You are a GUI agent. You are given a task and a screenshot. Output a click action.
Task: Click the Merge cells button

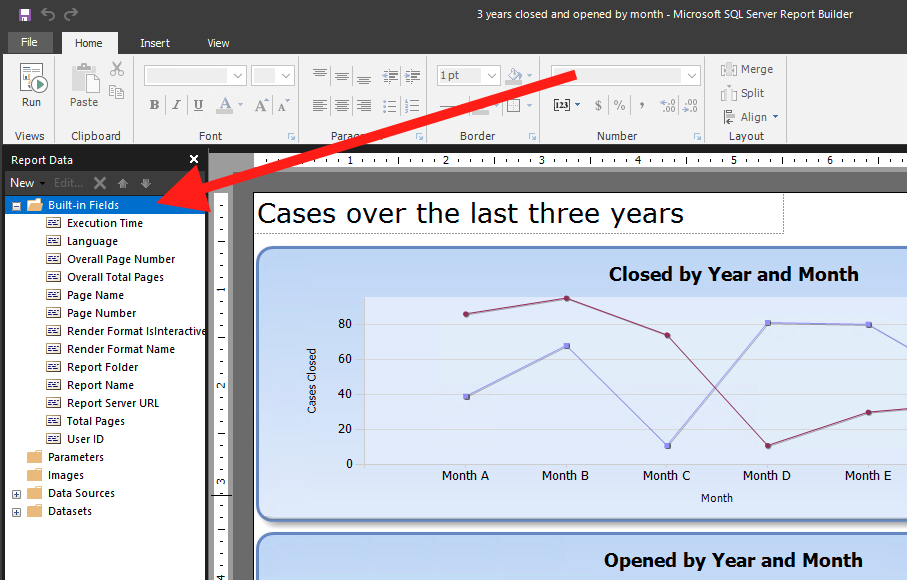click(x=747, y=70)
